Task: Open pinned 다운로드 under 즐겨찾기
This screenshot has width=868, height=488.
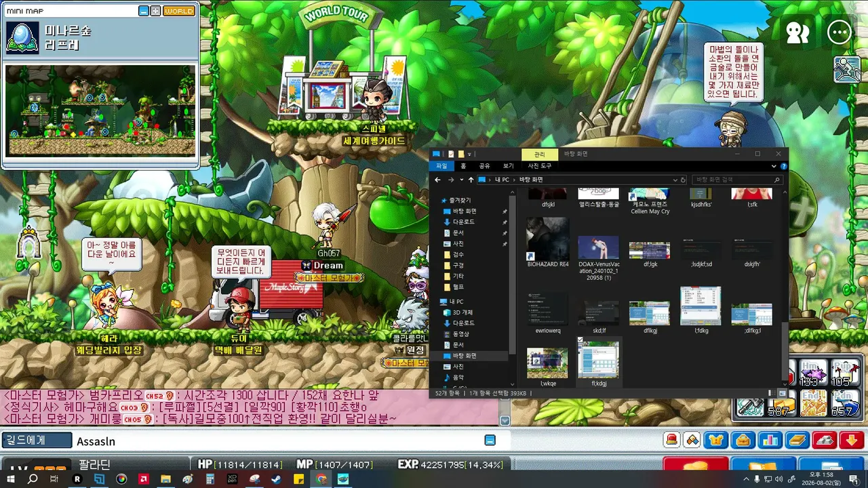Action: [x=464, y=222]
